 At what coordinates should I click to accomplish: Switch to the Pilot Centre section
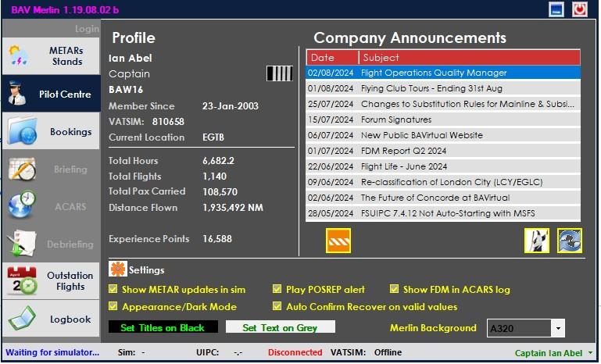click(x=51, y=94)
